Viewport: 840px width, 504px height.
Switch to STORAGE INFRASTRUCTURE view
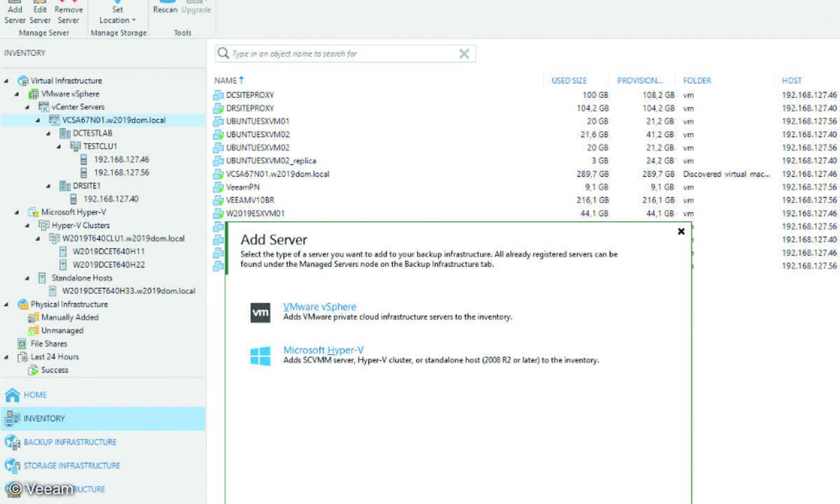[103, 465]
